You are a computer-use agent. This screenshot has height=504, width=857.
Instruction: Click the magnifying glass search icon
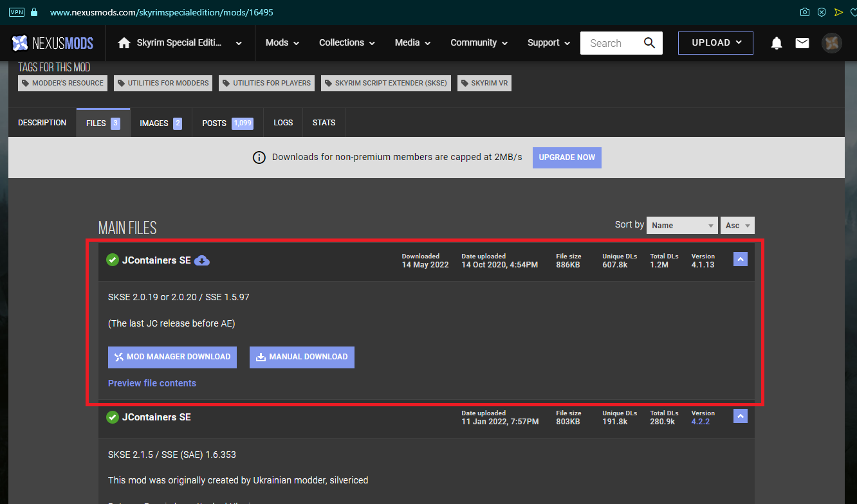[x=649, y=43]
